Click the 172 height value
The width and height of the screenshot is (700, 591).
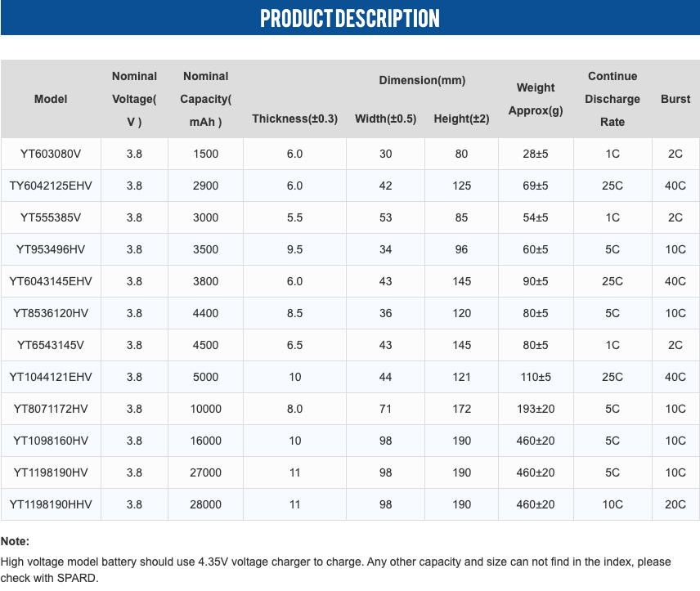tap(461, 409)
